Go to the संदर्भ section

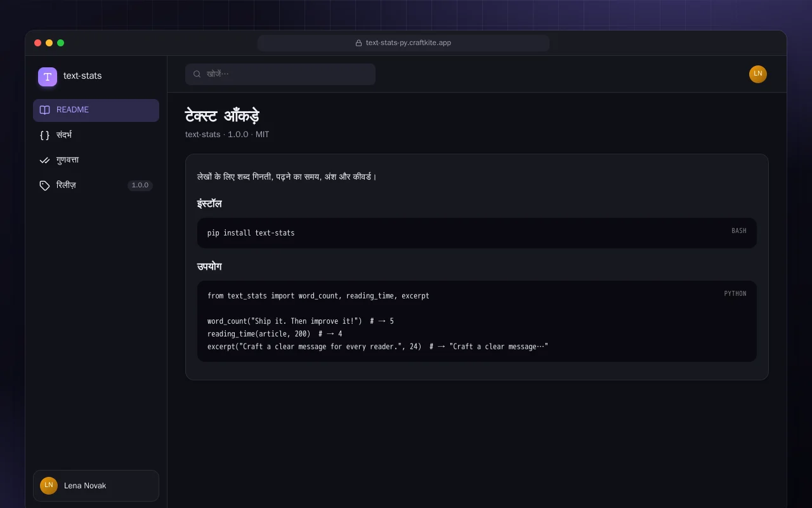[x=96, y=135]
